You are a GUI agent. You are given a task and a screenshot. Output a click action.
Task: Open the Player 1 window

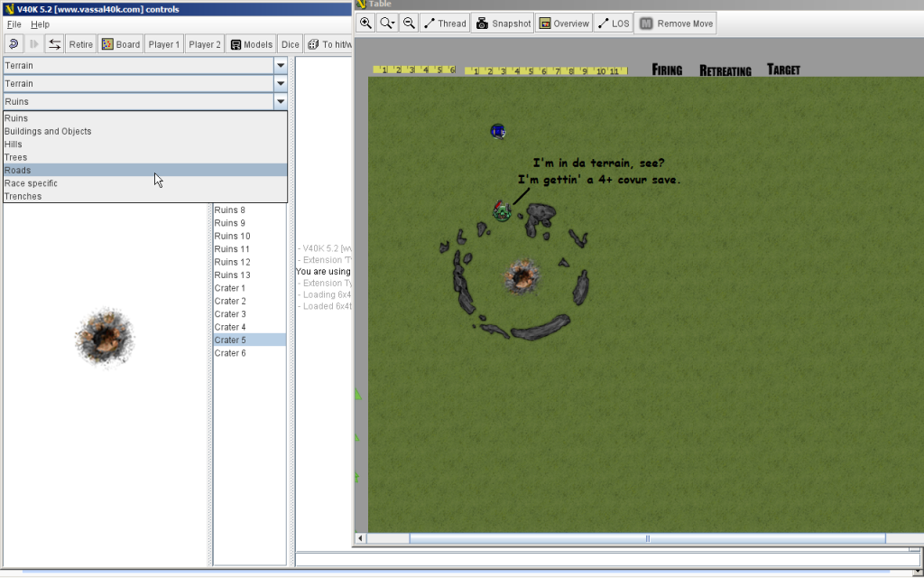[x=164, y=44]
